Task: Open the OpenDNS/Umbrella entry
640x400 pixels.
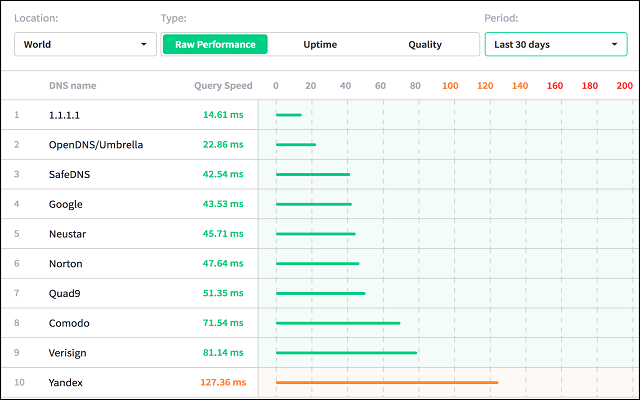Action: point(96,145)
